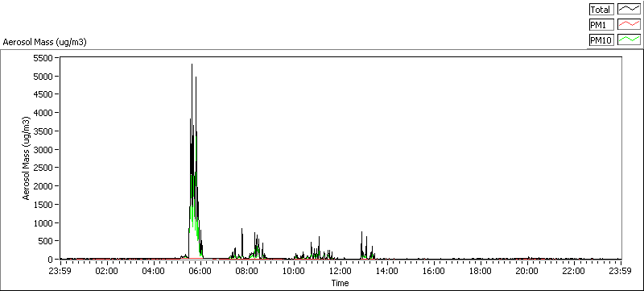Click the 14:00 time axis label
The image size is (644, 291).
click(x=387, y=271)
